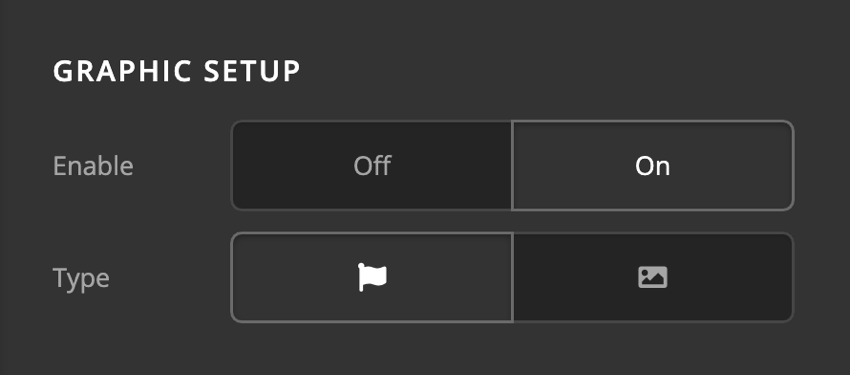The width and height of the screenshot is (850, 375).
Task: Activate the dark Off segment
Action: coord(372,165)
